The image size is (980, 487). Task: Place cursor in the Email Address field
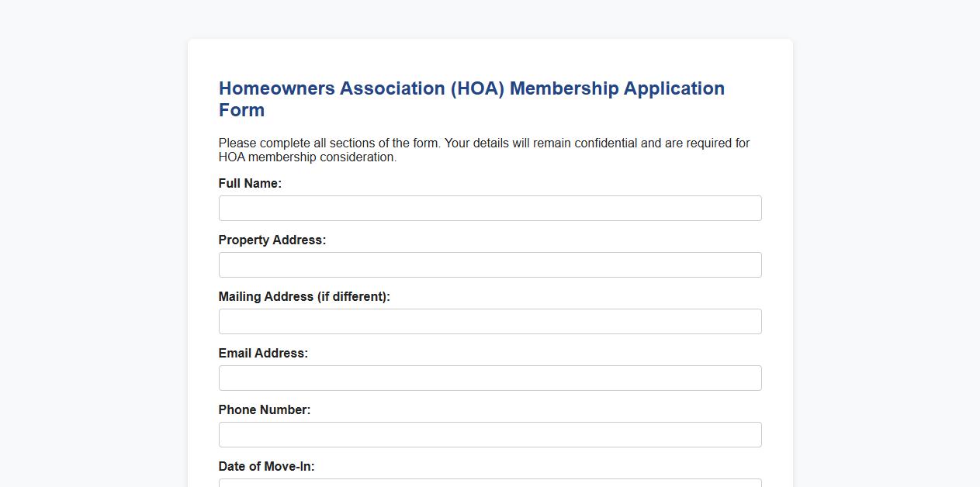click(490, 378)
